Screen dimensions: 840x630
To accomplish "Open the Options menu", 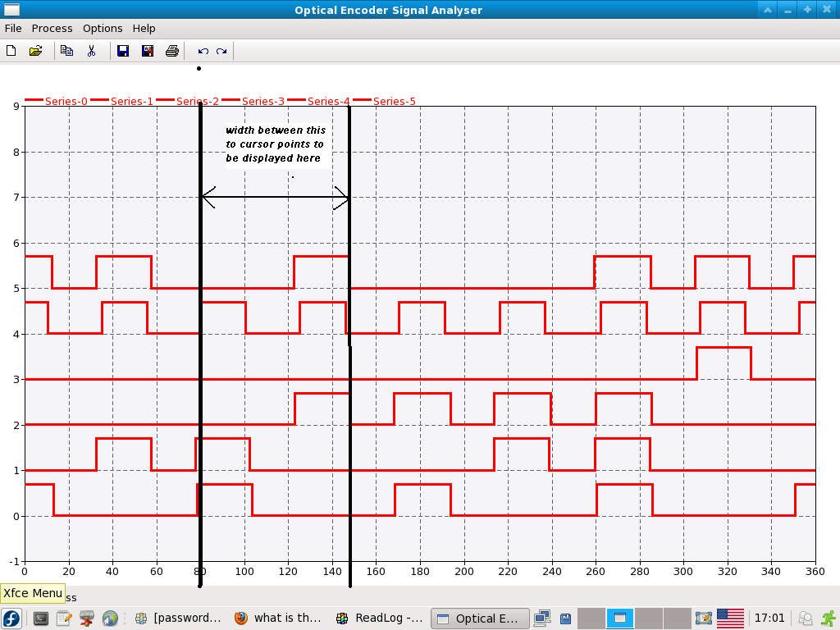I will pos(103,28).
